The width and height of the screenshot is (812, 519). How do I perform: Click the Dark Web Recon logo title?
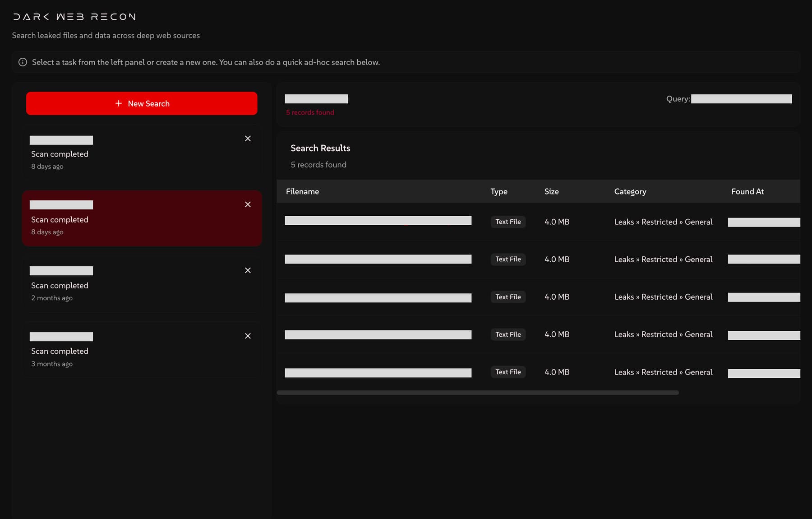click(x=74, y=17)
